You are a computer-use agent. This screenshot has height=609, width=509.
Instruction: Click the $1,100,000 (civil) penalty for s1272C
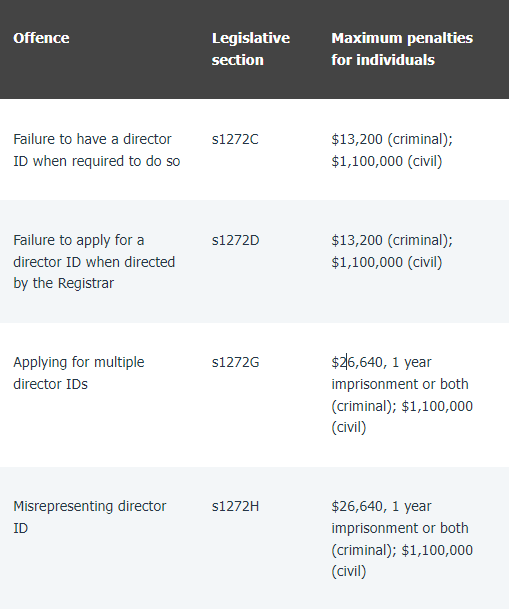pyautogui.click(x=387, y=161)
